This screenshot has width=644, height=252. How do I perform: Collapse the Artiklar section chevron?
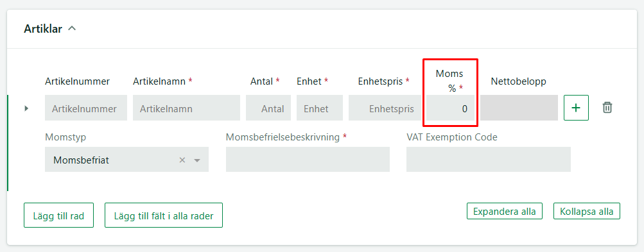(x=72, y=29)
